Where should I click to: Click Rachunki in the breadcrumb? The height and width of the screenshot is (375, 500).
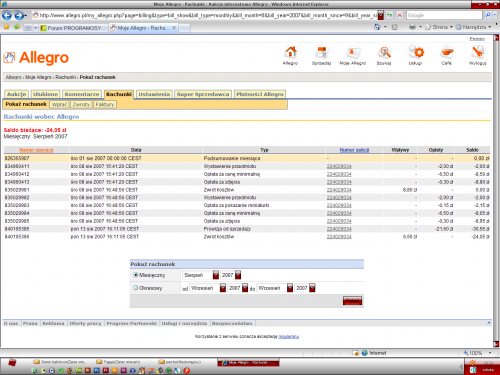[x=66, y=77]
